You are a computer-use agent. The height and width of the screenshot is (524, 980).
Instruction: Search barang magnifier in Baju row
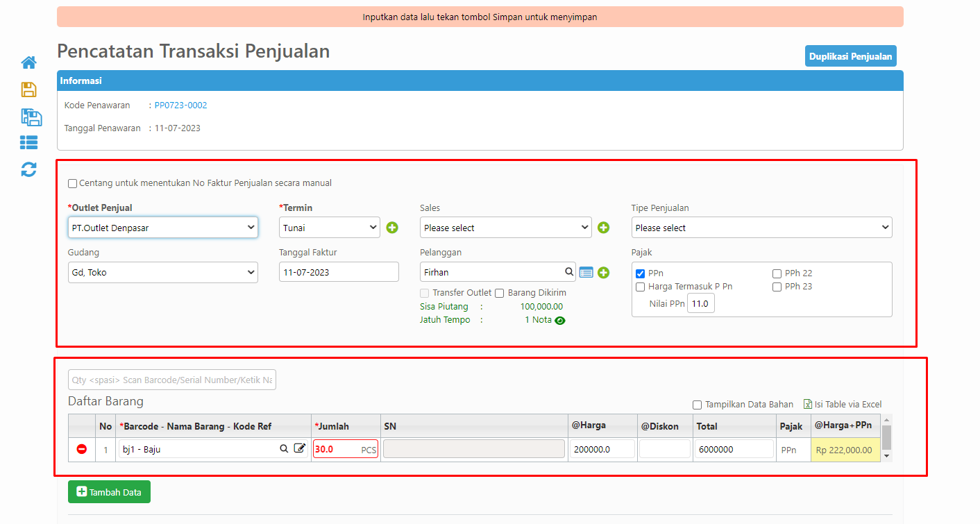click(284, 449)
